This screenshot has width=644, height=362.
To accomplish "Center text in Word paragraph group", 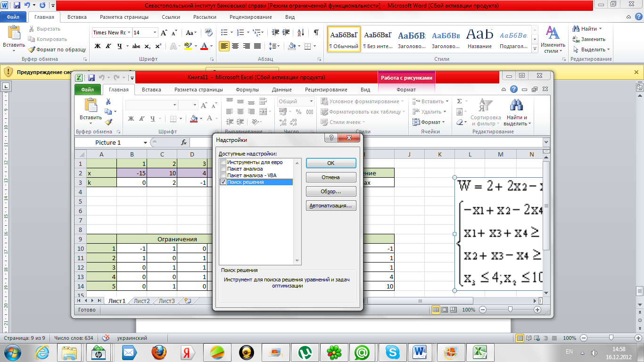I will click(235, 46).
